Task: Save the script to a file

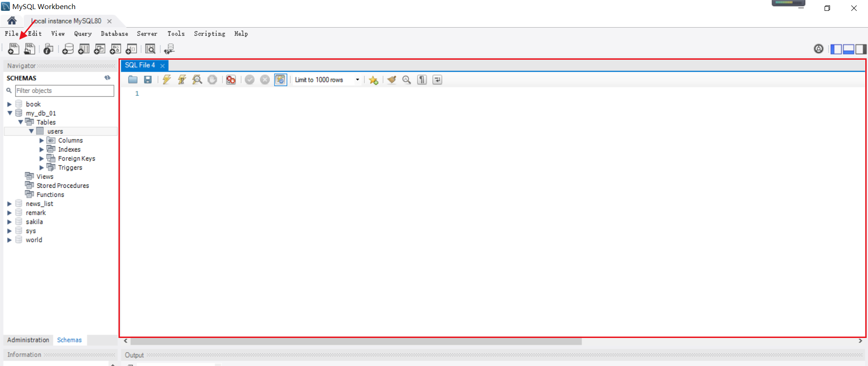Action: (x=148, y=80)
